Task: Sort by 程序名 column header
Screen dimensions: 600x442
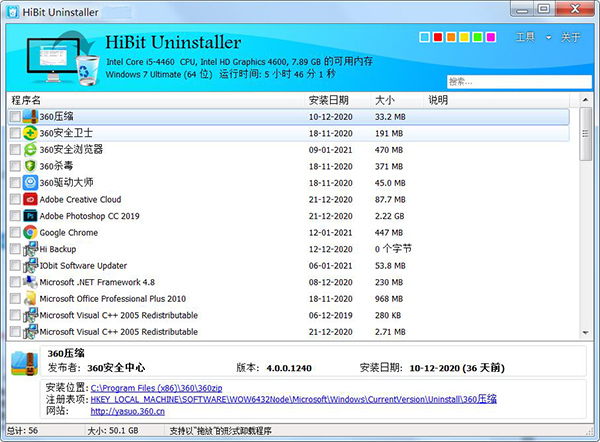Action: 156,100
